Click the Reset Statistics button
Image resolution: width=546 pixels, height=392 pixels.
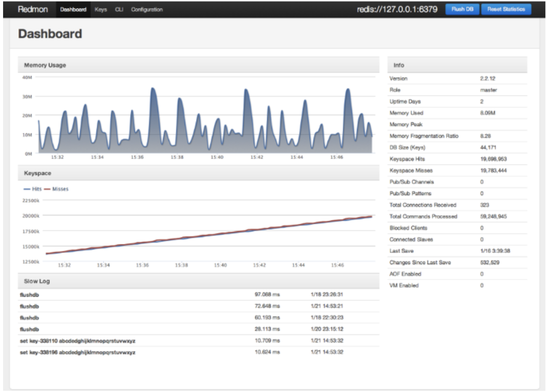tap(506, 9)
